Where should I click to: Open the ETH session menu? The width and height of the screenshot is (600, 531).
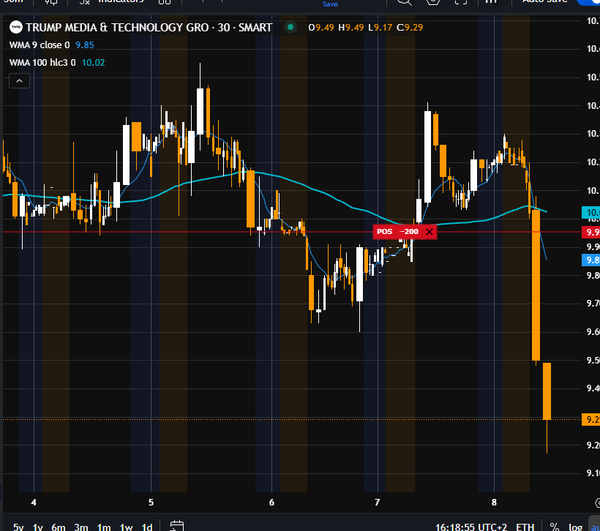525,527
